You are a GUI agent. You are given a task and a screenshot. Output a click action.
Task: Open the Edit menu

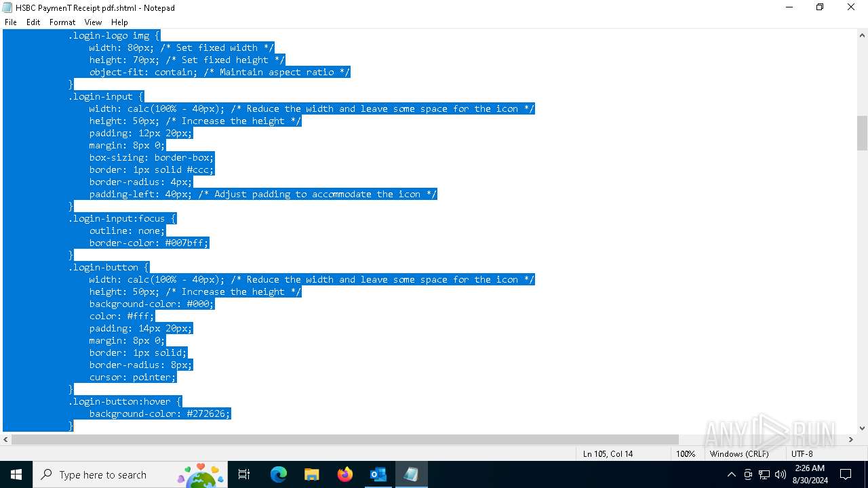(x=33, y=22)
